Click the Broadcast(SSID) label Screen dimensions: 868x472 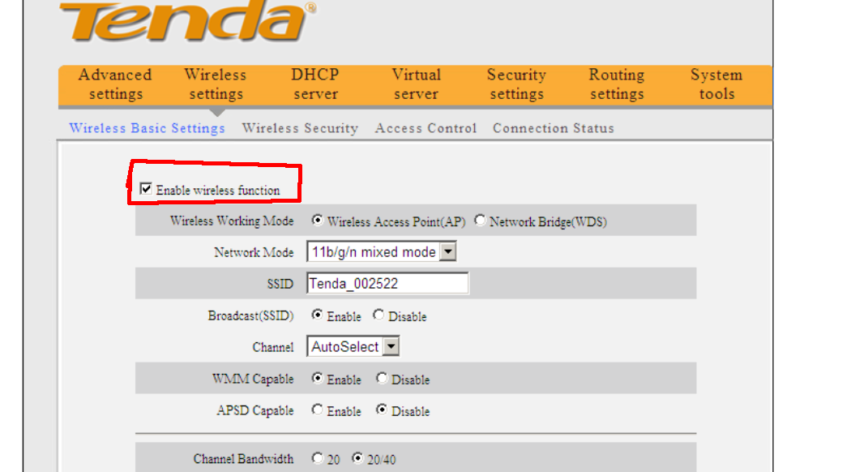250,315
